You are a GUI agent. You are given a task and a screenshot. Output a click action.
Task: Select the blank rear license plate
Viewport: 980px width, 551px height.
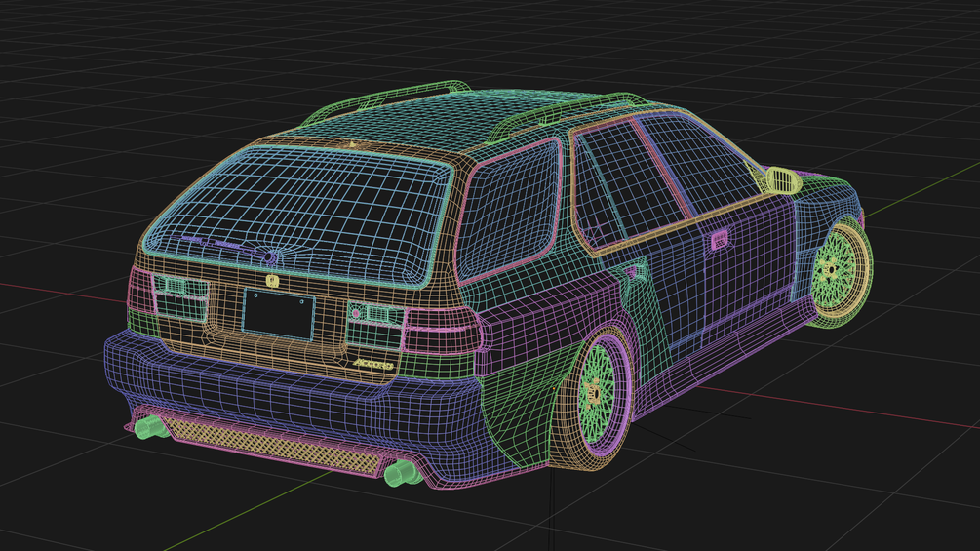pos(278,315)
